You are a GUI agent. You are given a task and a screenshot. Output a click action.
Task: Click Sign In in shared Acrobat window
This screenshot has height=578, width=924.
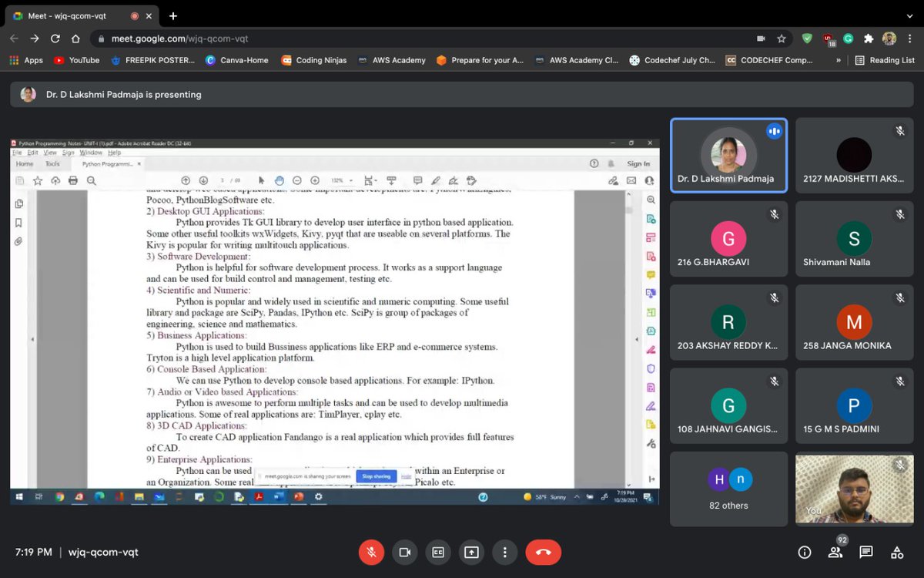(638, 163)
